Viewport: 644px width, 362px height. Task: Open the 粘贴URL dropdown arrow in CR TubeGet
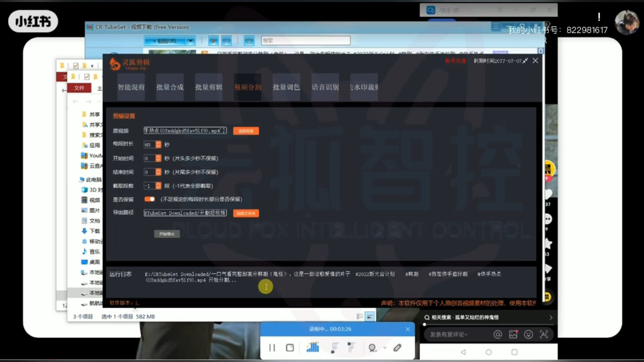pyautogui.click(x=190, y=41)
